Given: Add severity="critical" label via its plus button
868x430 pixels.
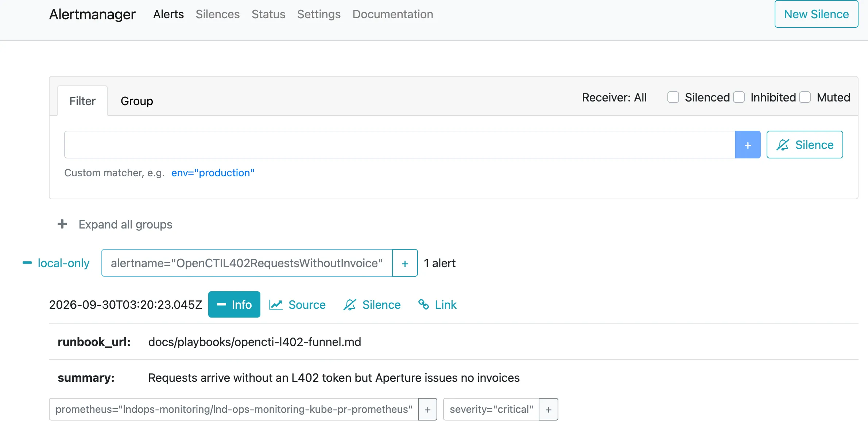Looking at the screenshot, I should click(549, 410).
